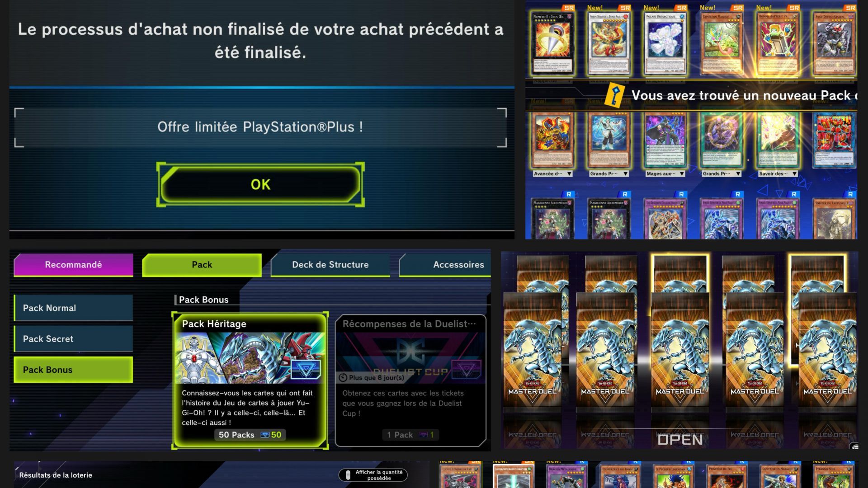Screen dimensions: 868x488
Task: Expand the Mages aux... card dropdown
Action: (x=665, y=174)
